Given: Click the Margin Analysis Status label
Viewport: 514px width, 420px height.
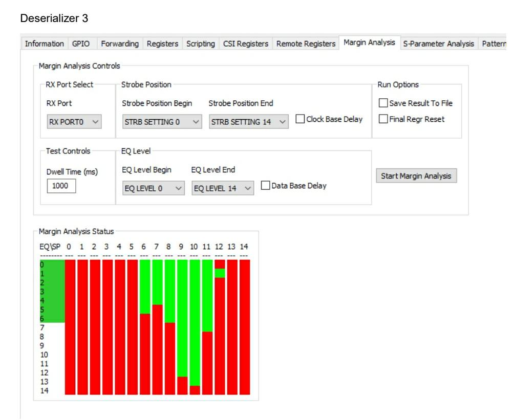Looking at the screenshot, I should (x=76, y=231).
